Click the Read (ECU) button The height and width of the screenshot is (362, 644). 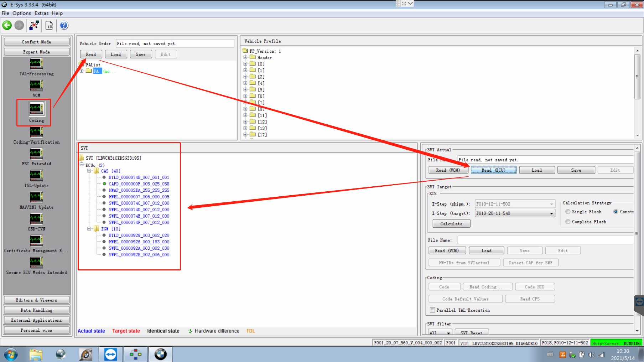[x=493, y=170]
